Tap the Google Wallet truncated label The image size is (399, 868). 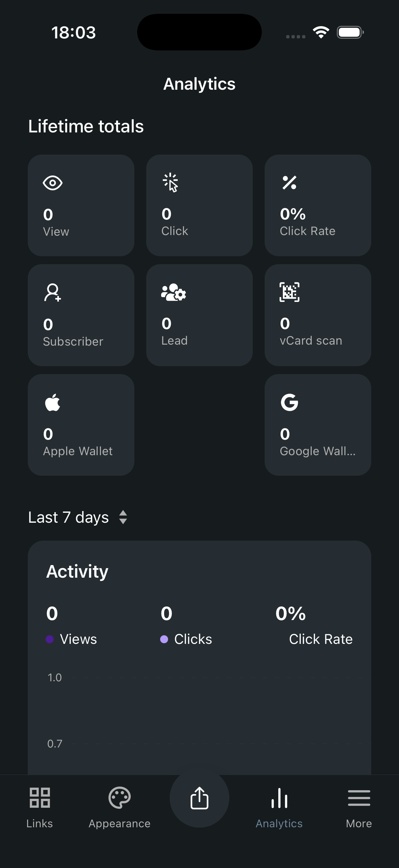click(318, 451)
